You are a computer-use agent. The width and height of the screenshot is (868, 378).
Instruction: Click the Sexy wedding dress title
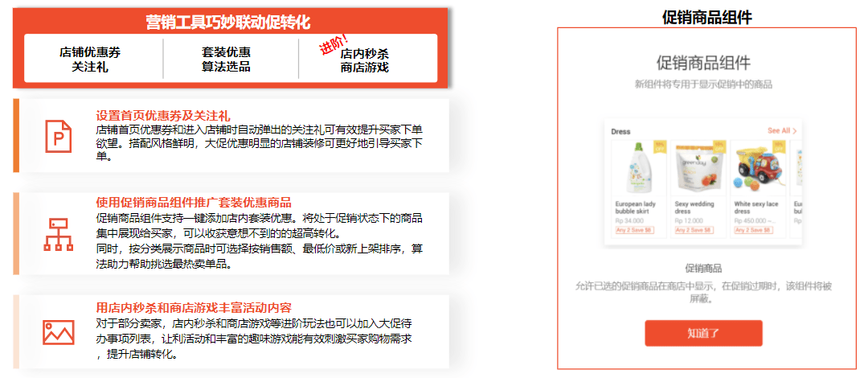(694, 207)
